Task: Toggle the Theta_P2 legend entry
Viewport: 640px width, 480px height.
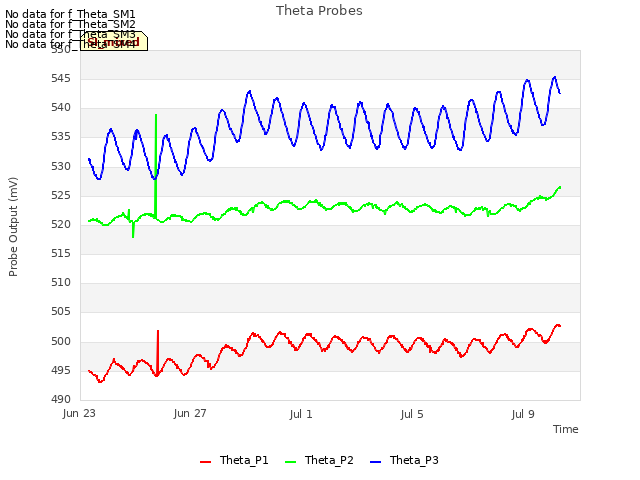Action: tap(319, 460)
